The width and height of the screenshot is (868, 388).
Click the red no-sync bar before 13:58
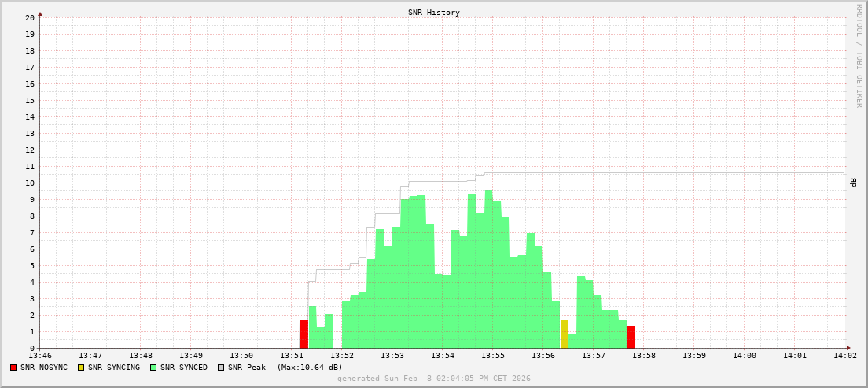631,337
